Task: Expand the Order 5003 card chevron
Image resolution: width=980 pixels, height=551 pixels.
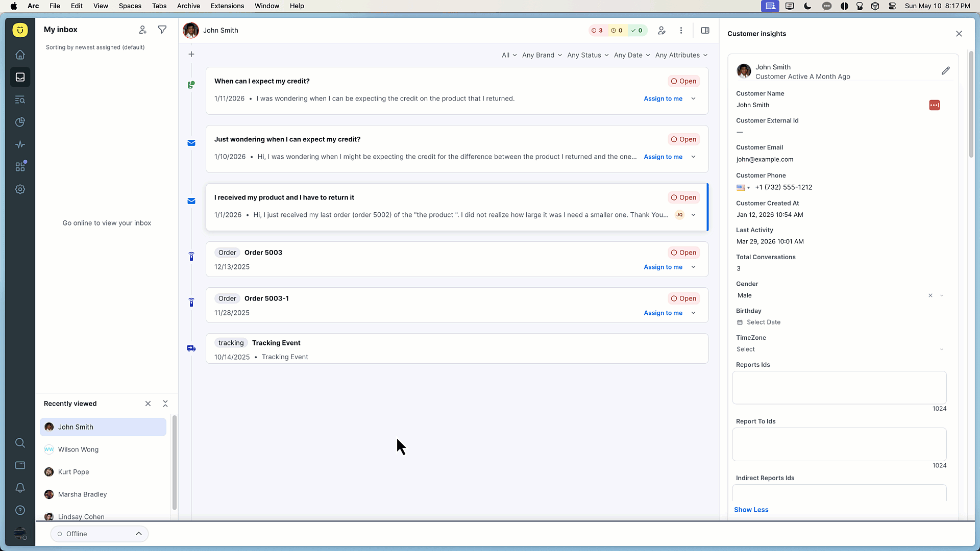Action: [x=694, y=267]
